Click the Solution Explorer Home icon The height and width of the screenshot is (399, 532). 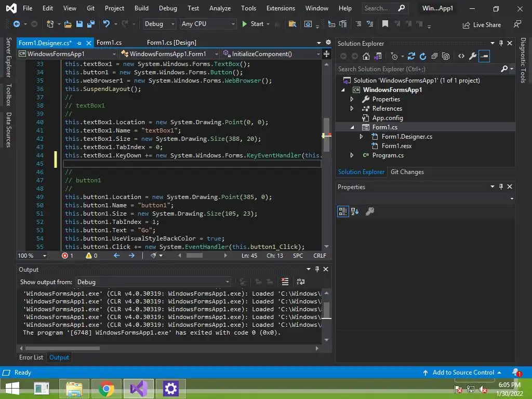(366, 56)
